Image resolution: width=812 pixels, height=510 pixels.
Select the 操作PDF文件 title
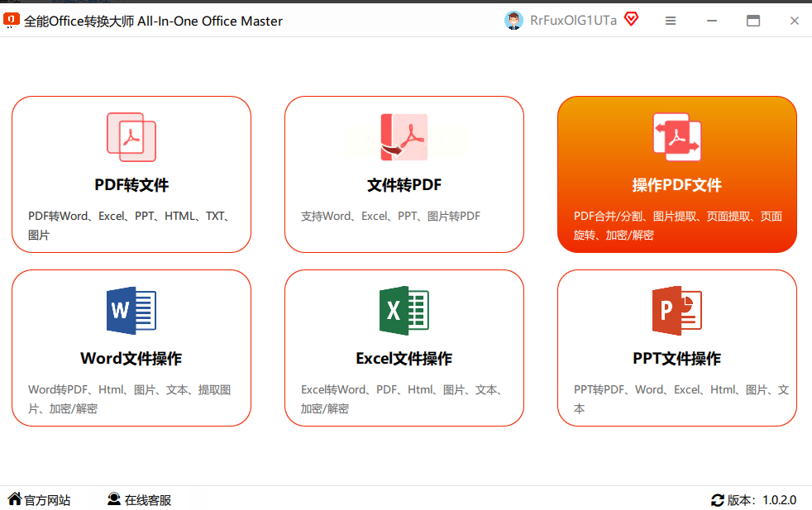click(677, 185)
